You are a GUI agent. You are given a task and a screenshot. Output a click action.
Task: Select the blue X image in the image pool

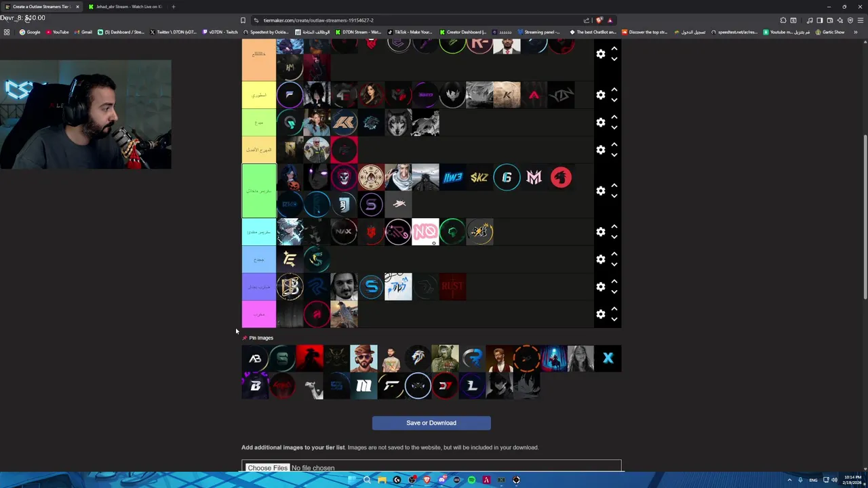pos(608,359)
